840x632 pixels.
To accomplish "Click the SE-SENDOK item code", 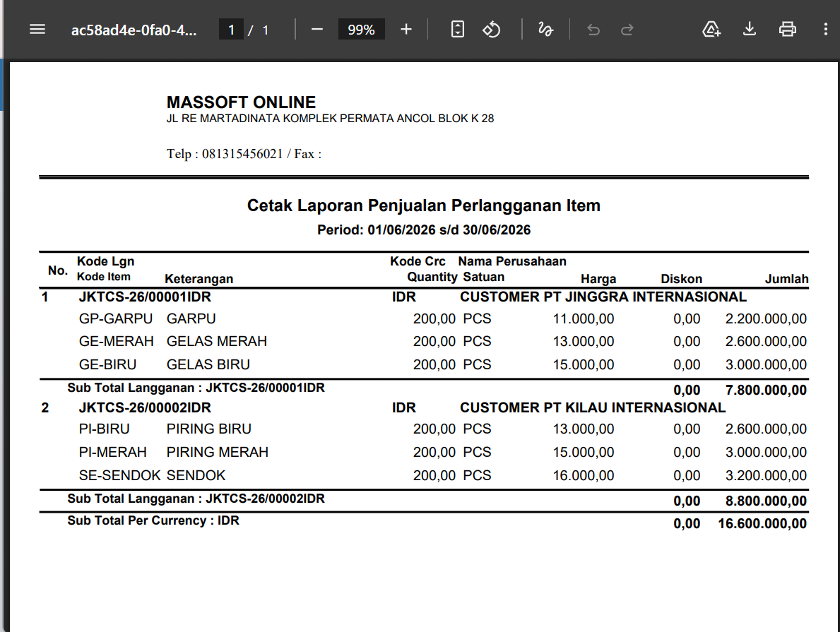I will pos(119,476).
